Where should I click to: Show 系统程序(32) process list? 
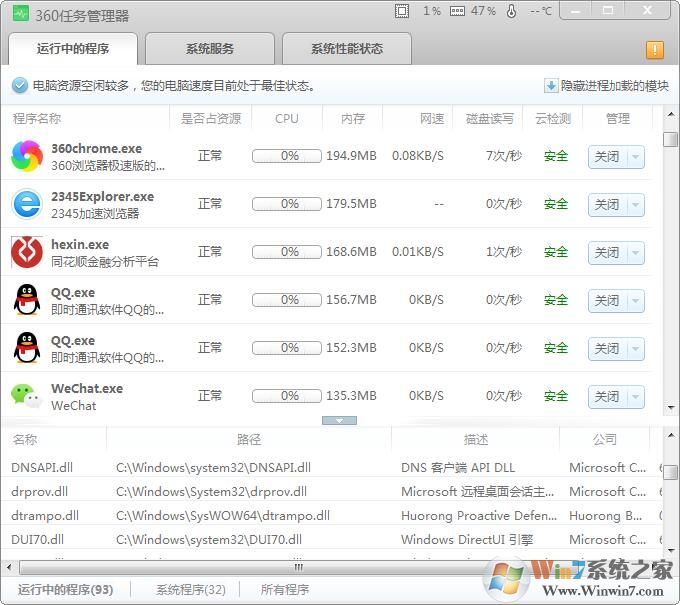coord(190,590)
